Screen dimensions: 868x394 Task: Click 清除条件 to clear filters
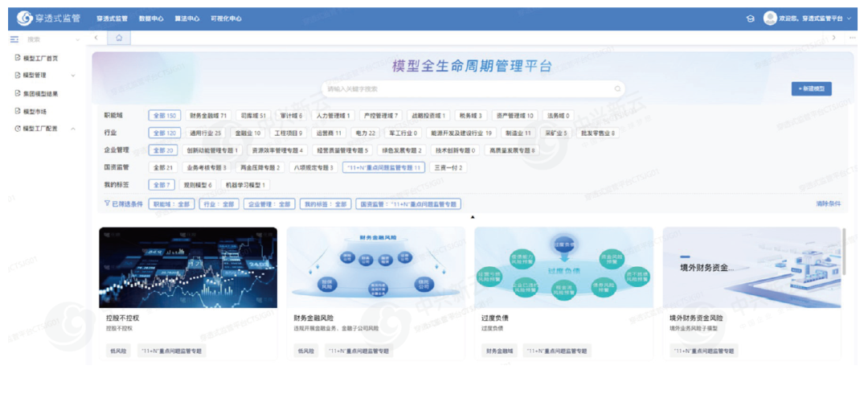point(828,204)
